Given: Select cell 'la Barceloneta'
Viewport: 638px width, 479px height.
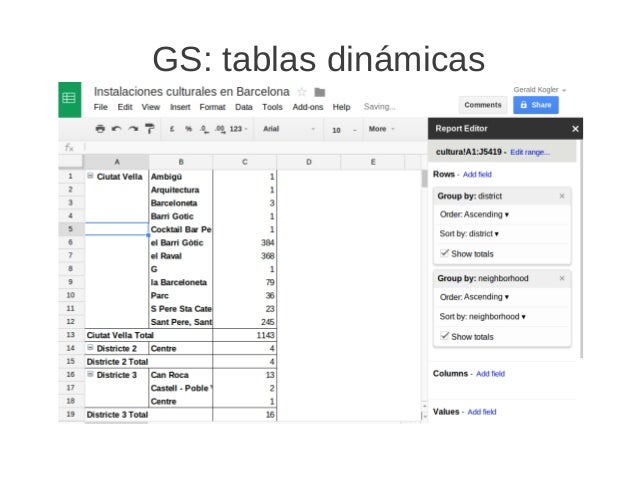Looking at the screenshot, I should 181,282.
